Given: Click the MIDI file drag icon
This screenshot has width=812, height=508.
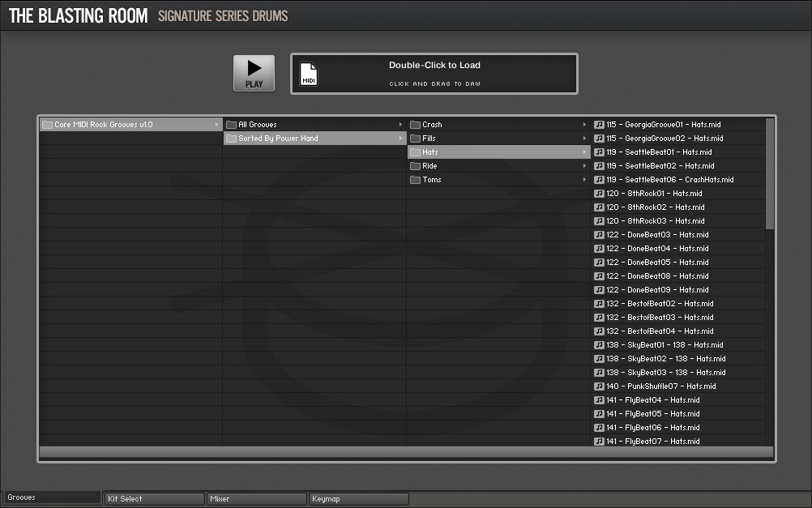Looking at the screenshot, I should point(309,74).
